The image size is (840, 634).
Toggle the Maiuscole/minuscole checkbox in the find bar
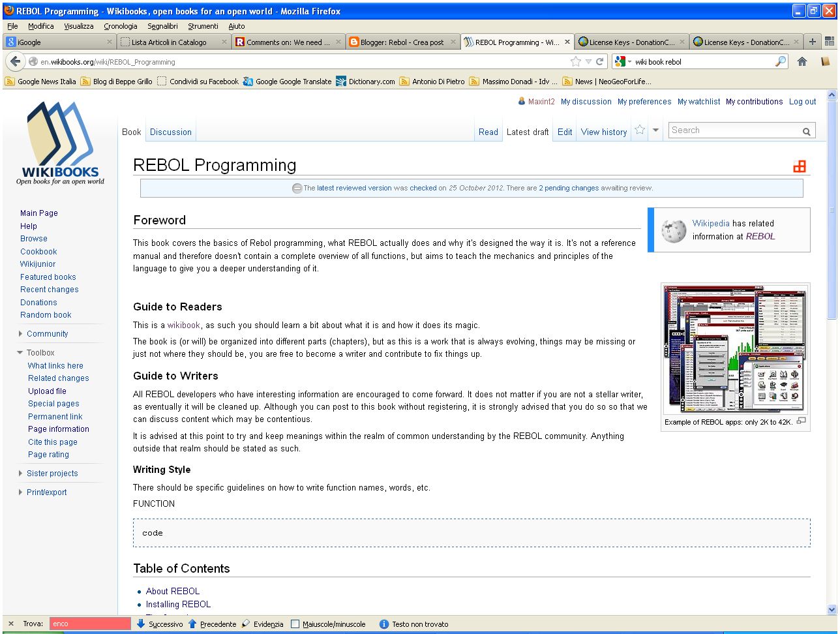point(295,624)
